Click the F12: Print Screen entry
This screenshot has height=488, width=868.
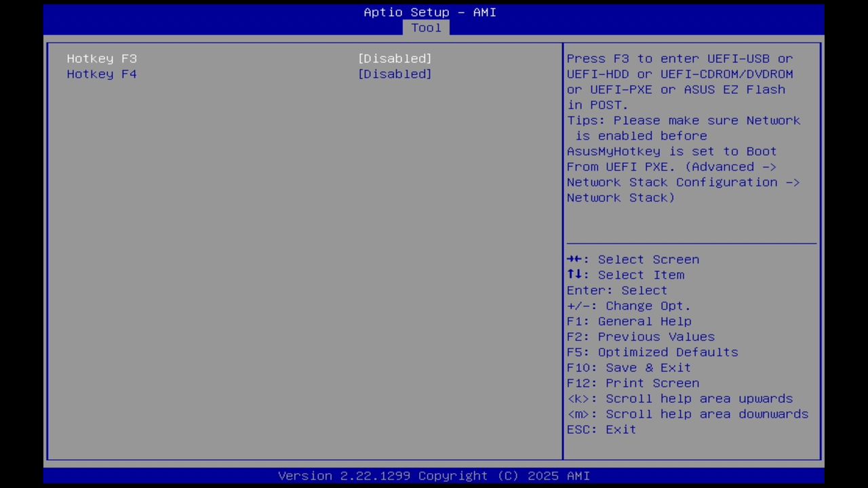[633, 383]
